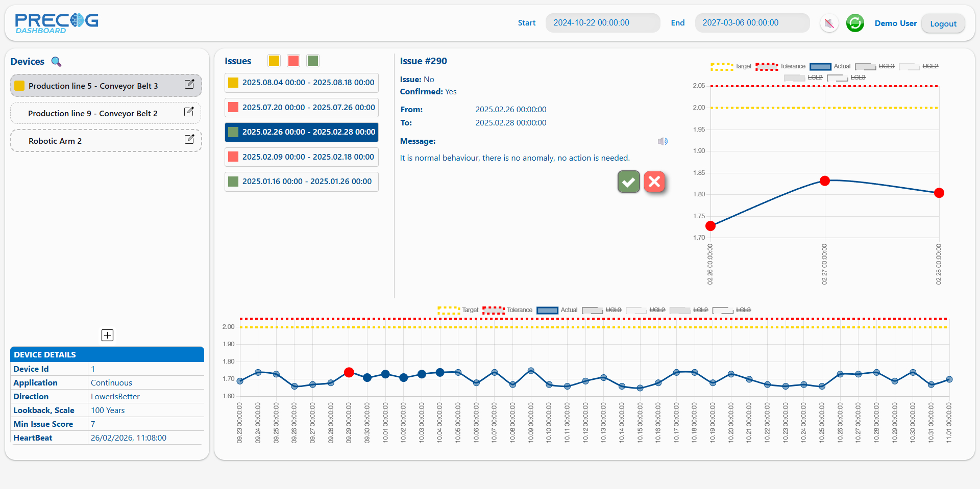The image size is (980, 489).
Task: Toggle red issue filter square
Action: (x=293, y=61)
